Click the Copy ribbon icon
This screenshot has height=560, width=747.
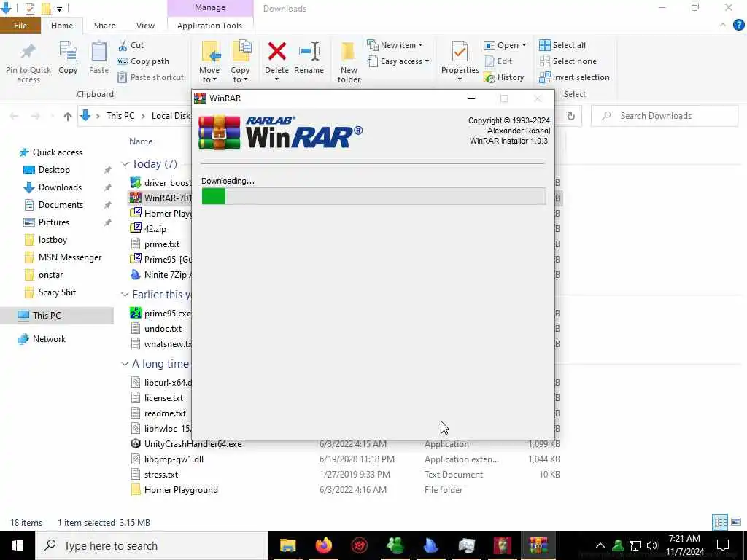coord(68,52)
